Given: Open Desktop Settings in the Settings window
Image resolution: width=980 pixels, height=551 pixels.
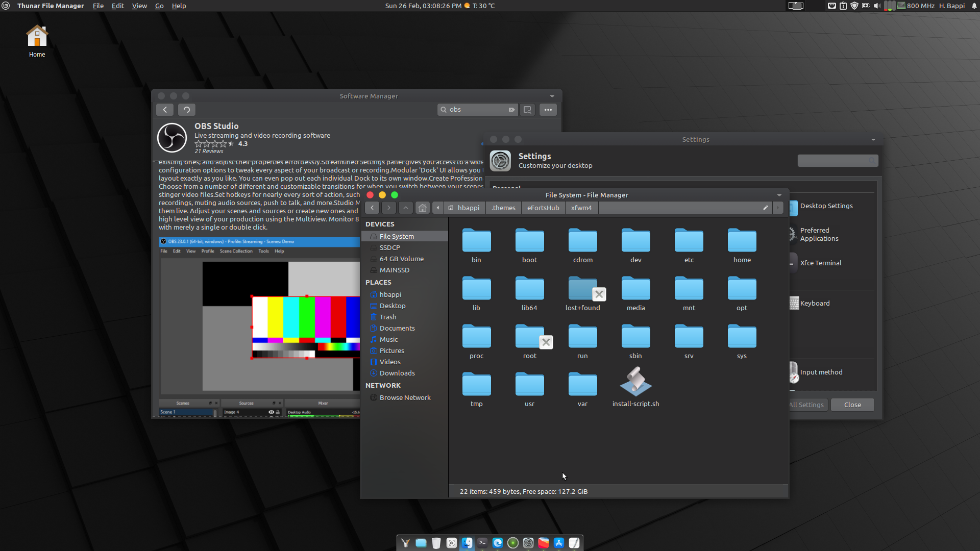Looking at the screenshot, I should click(x=826, y=206).
